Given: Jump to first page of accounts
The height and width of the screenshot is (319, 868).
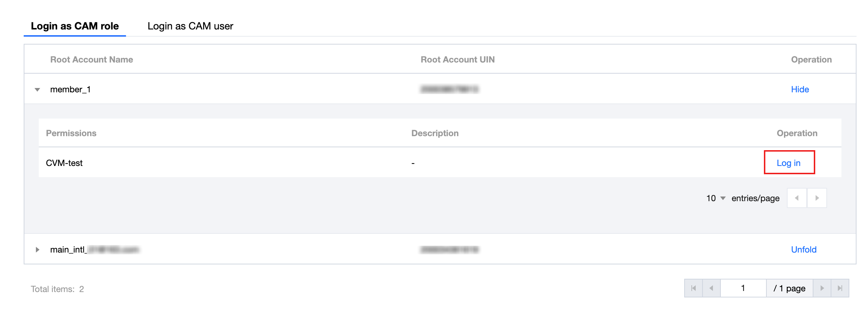Looking at the screenshot, I should tap(694, 288).
